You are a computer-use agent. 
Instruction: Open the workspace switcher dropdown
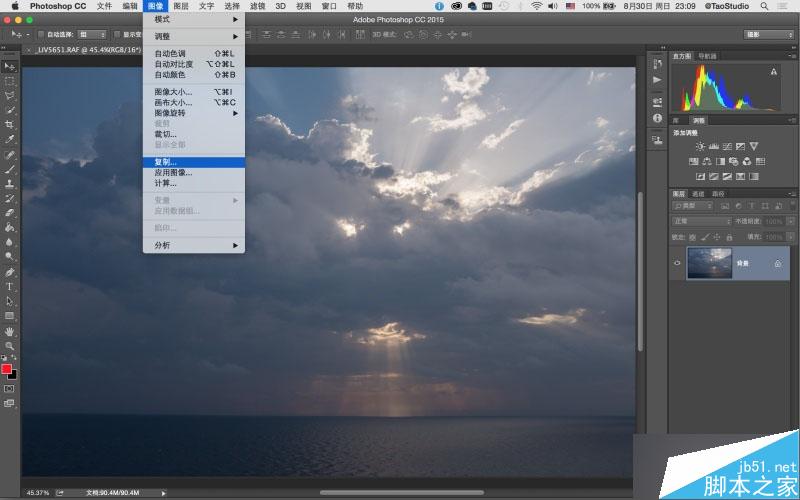(x=768, y=35)
